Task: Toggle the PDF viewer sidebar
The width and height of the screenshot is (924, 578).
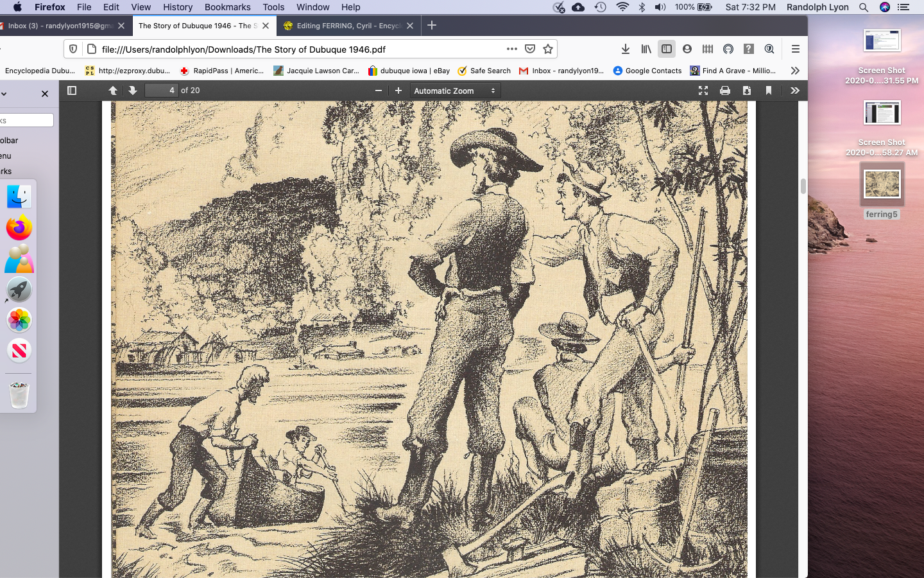Action: click(72, 91)
